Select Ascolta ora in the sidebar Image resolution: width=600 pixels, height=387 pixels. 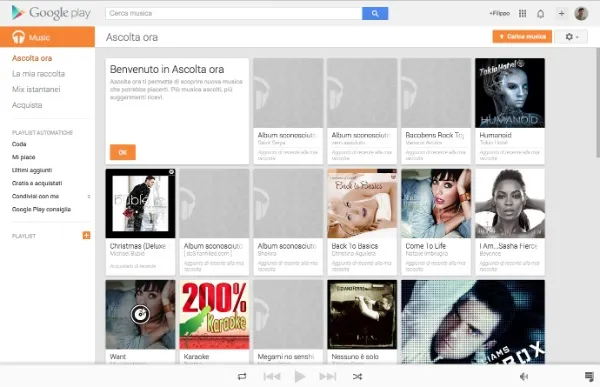pos(32,58)
